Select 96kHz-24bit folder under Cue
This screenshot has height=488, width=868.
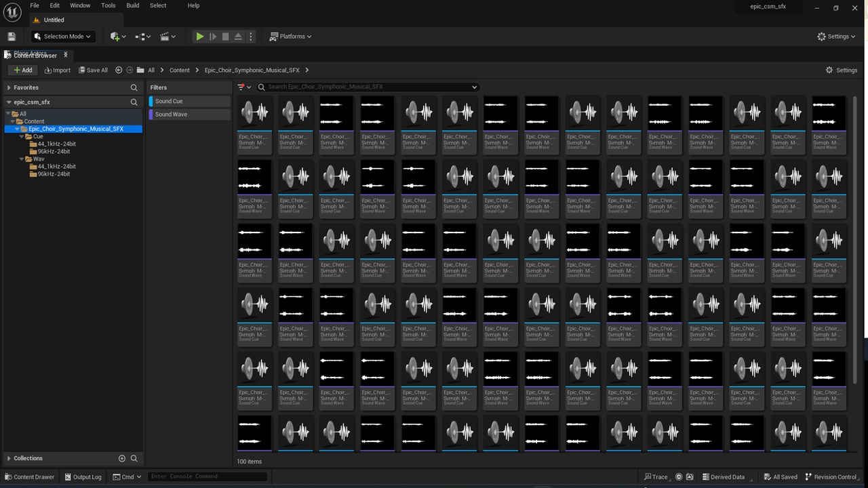54,151
